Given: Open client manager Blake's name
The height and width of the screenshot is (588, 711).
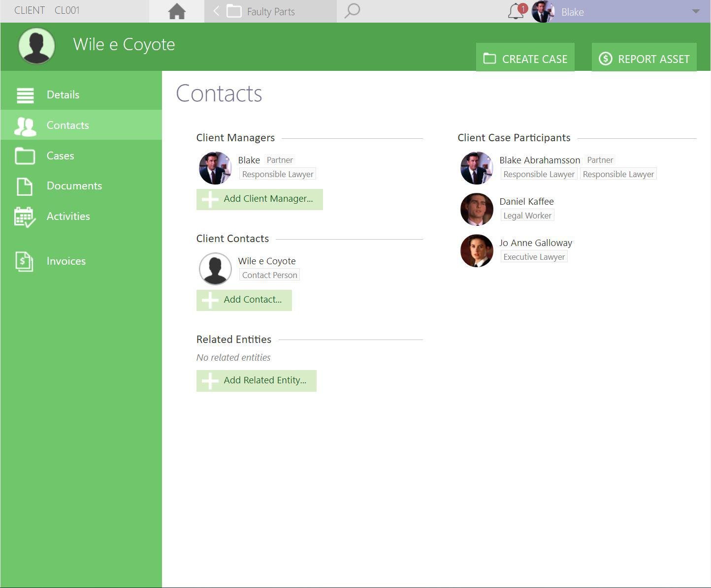Looking at the screenshot, I should coord(249,160).
